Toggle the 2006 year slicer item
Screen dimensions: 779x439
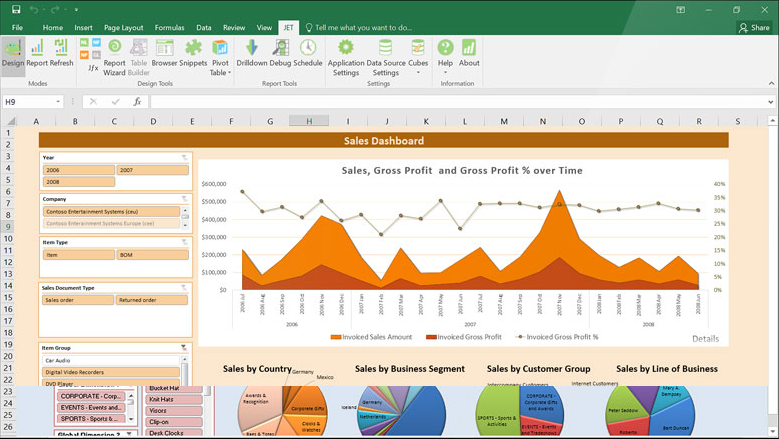pos(78,171)
